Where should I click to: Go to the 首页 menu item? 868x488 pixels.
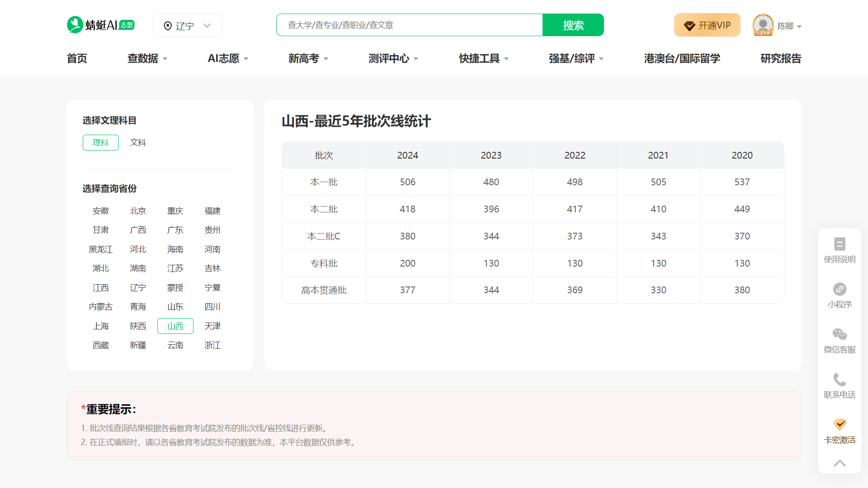(x=76, y=58)
